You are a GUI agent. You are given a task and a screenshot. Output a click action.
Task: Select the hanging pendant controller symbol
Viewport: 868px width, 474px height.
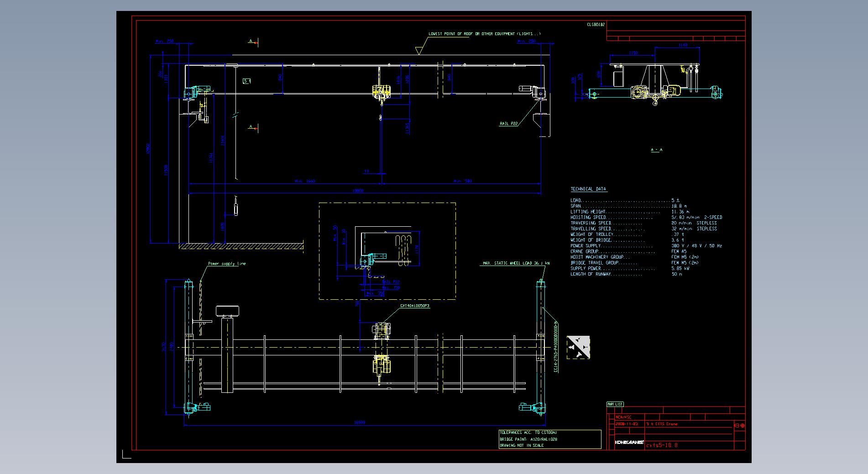pos(236,207)
